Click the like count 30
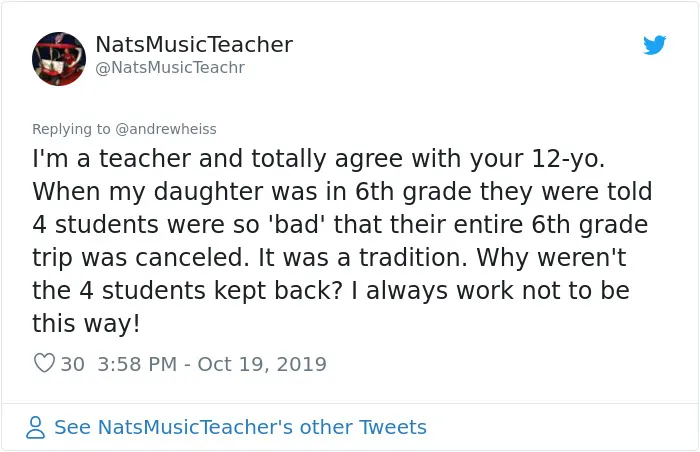700x452 pixels. coord(72,364)
